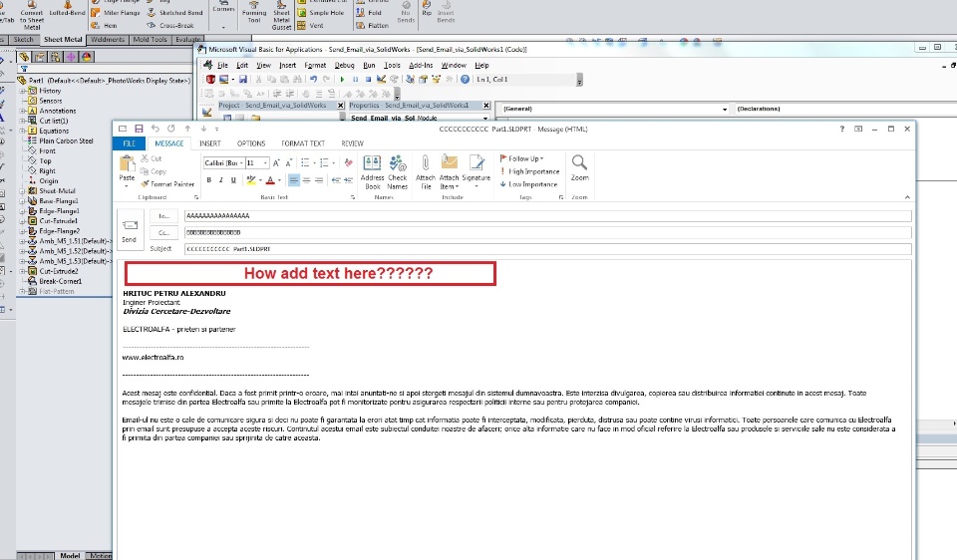The height and width of the screenshot is (560, 957).
Task: Switch to the INSERT ribbon tab
Action: (x=210, y=143)
